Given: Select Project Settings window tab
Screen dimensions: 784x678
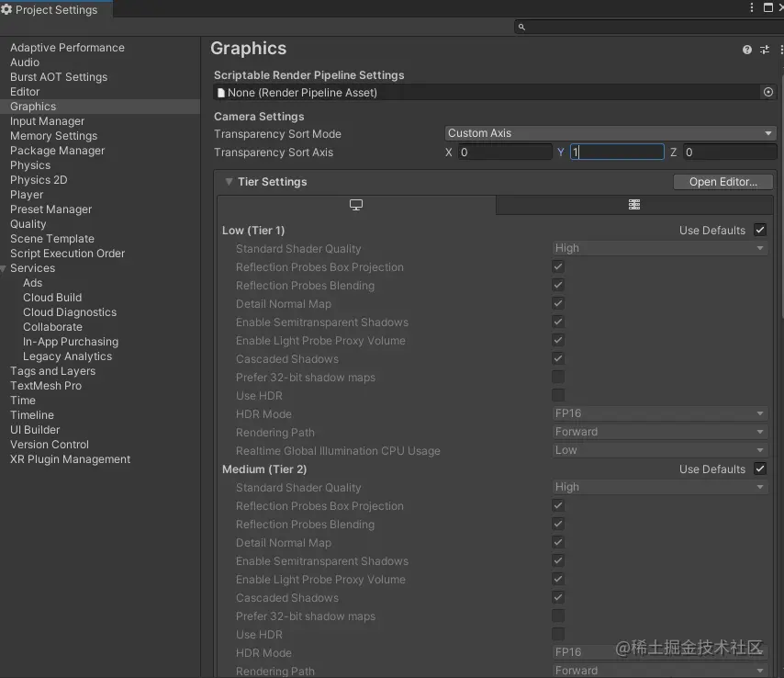Looking at the screenshot, I should 56,9.
